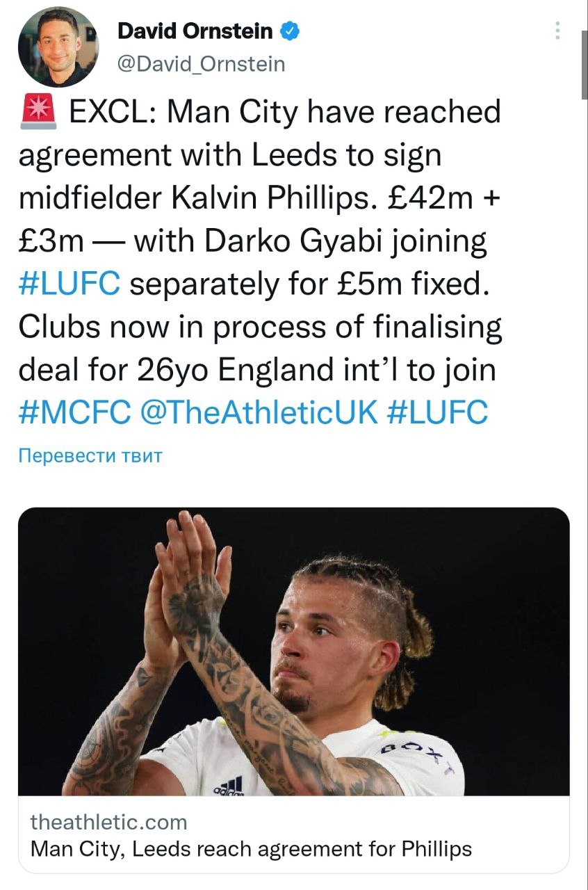Open the @David_Ornstein handle

201,64
